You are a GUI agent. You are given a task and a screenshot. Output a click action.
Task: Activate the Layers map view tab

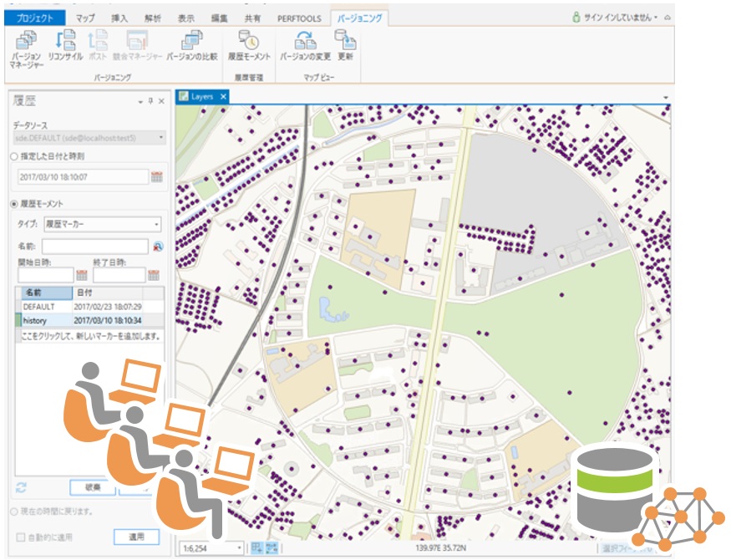(202, 96)
